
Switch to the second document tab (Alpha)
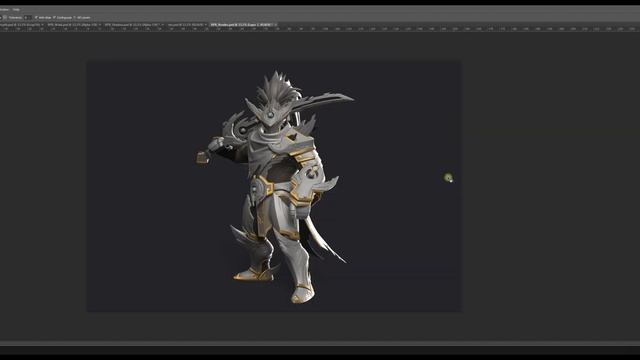point(73,25)
